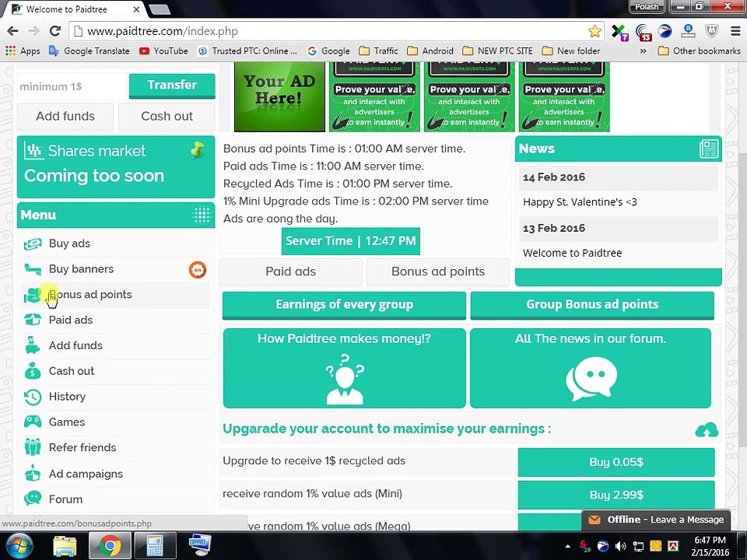Click the Ad campaigns icon
Viewport: 747px width, 560px height.
(33, 474)
